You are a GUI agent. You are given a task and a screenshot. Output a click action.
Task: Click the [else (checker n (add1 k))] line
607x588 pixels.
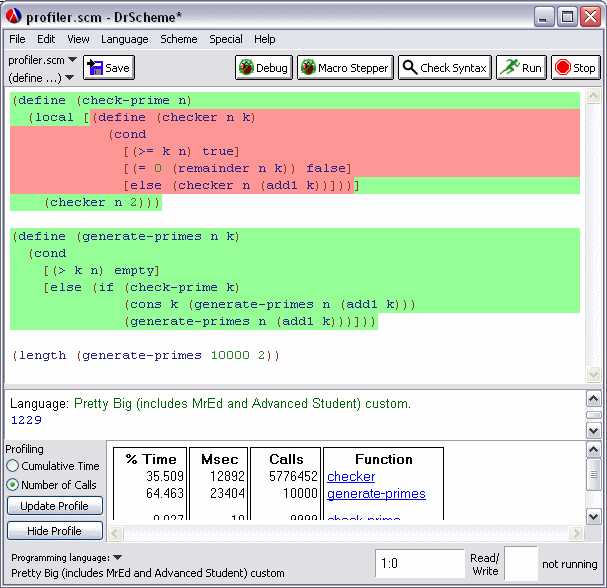[242, 185]
